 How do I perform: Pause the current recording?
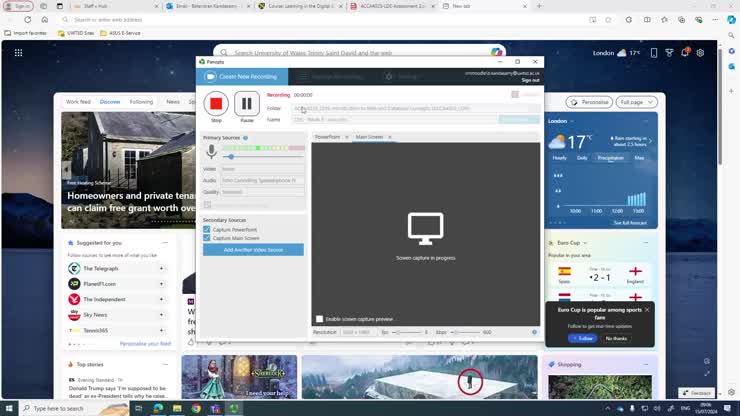[246, 104]
